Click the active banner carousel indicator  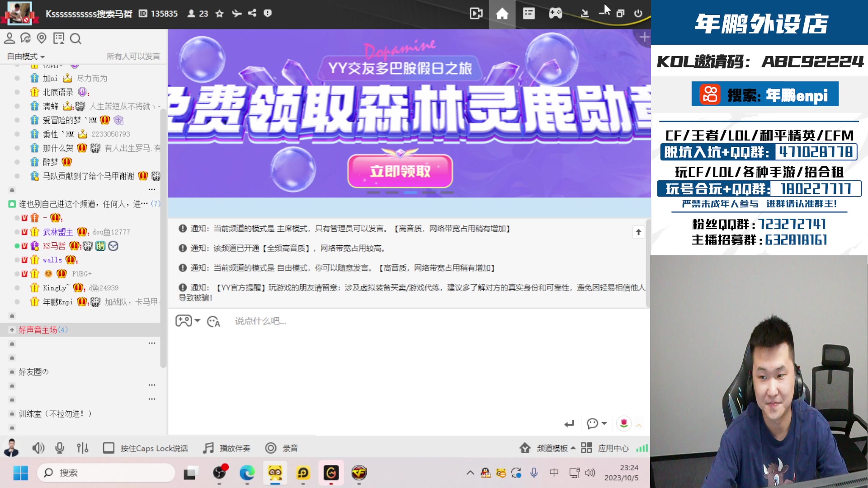pos(410,192)
